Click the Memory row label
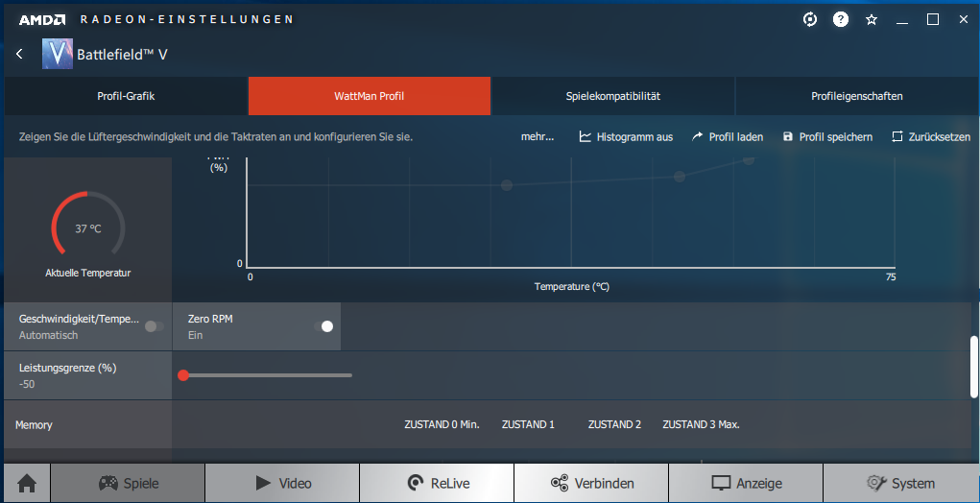Viewport: 980px width, 503px height. coord(34,425)
